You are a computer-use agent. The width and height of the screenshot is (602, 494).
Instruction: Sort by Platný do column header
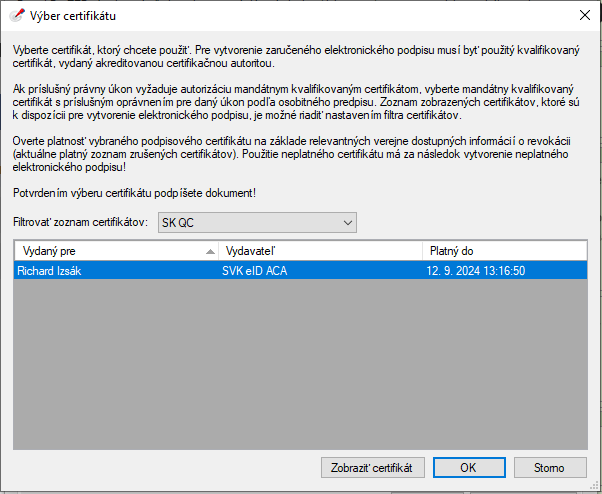[x=504, y=251]
